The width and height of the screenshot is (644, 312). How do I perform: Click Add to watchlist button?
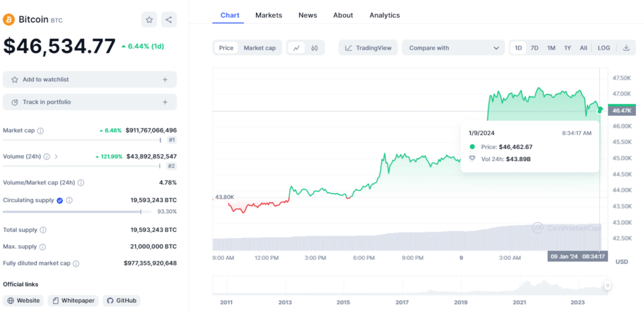coord(90,80)
